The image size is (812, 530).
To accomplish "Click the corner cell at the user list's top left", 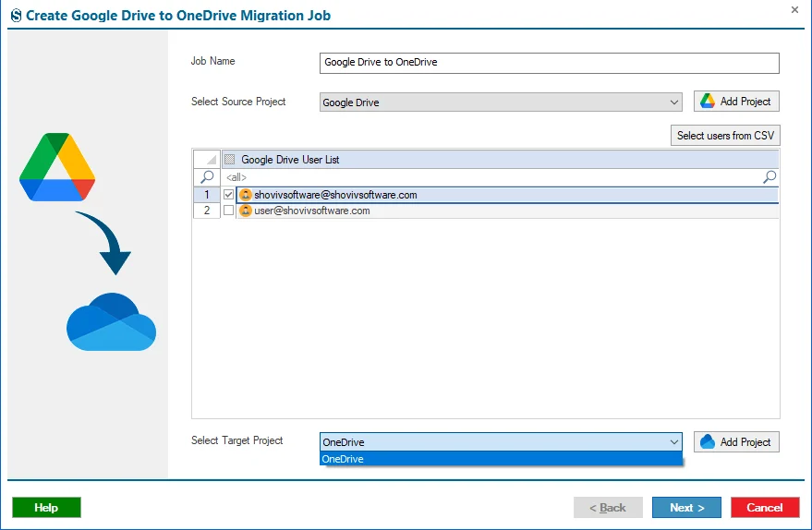I will 207,160.
